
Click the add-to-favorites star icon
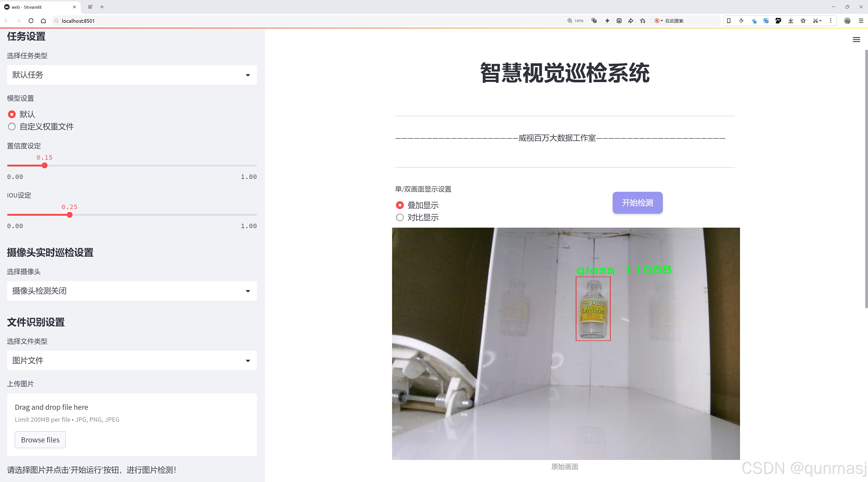[x=643, y=21]
